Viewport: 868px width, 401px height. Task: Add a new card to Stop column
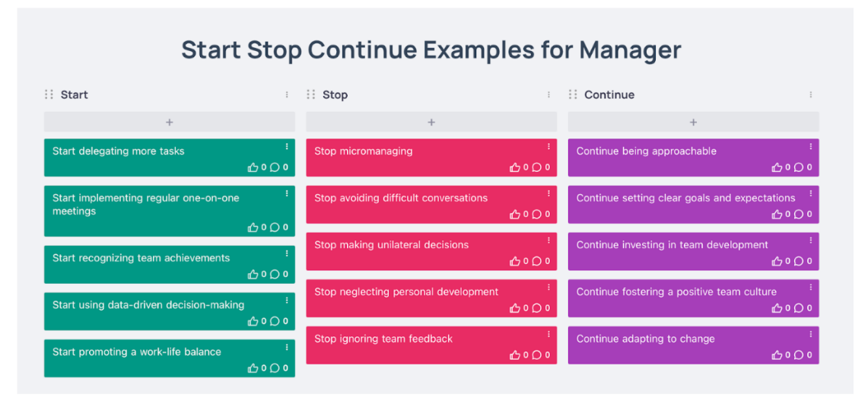pyautogui.click(x=431, y=122)
